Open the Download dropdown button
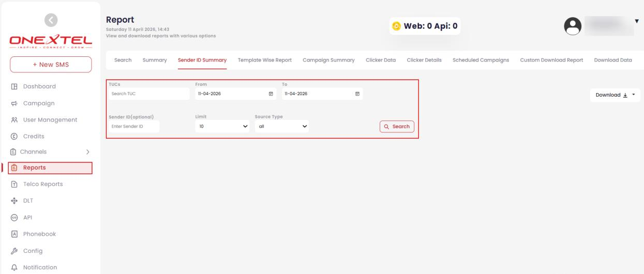Screen dimensions: 644x274 click(x=615, y=95)
